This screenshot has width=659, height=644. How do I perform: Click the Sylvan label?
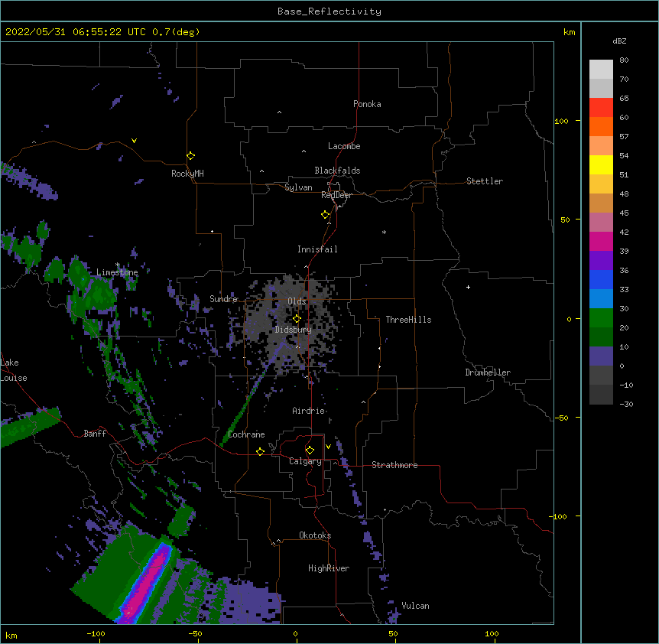point(298,187)
